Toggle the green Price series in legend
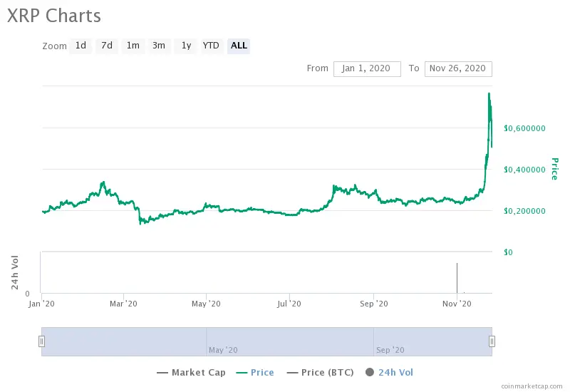570x392 pixels. (255, 372)
